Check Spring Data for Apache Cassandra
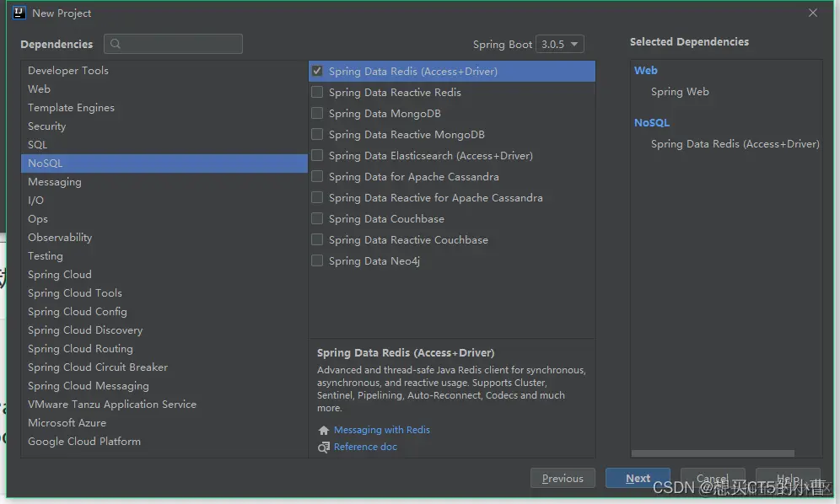The width and height of the screenshot is (840, 504). 317,176
